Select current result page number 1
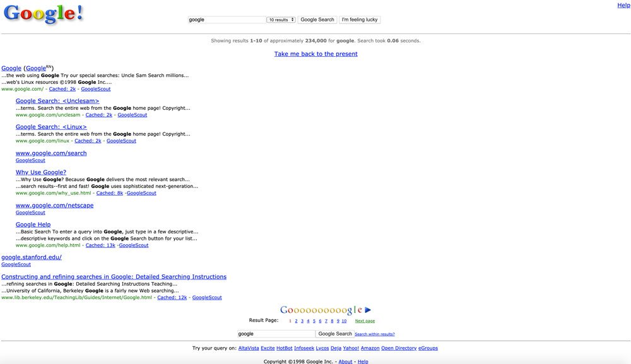Viewport: 631px width, 364px height. 290,321
